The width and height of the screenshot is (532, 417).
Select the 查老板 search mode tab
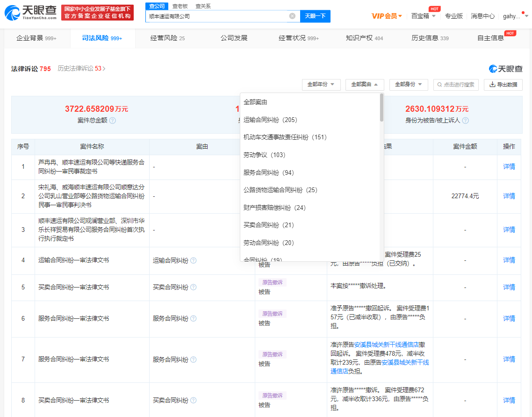coord(180,6)
